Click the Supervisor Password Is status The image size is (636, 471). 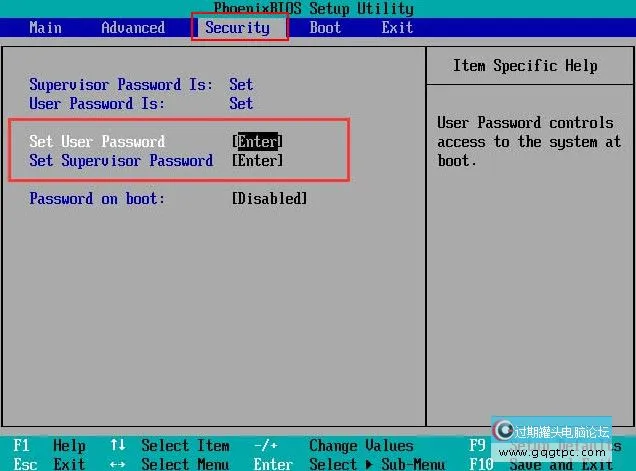(x=241, y=85)
